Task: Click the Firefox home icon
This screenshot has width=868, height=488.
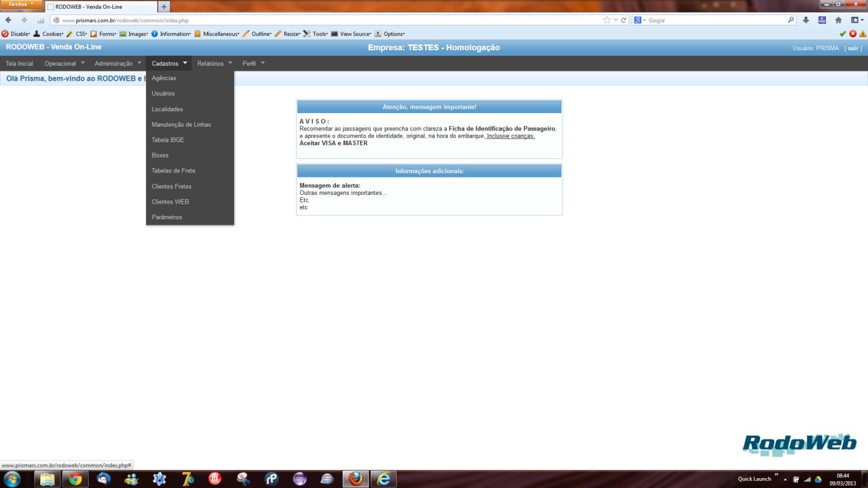Action: pyautogui.click(x=838, y=20)
